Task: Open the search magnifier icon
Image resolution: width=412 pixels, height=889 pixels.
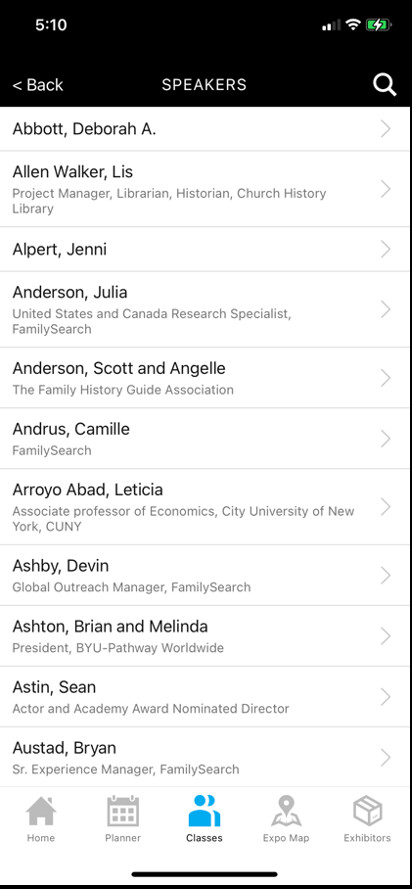Action: [384, 85]
